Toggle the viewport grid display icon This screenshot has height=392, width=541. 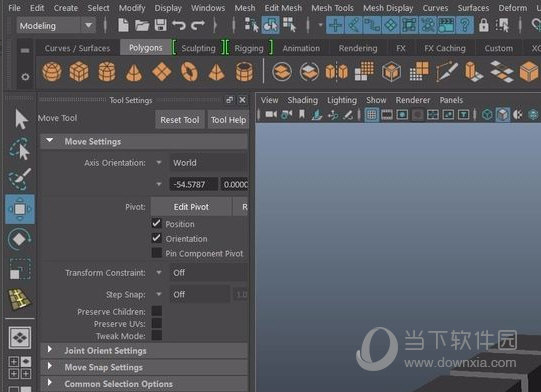(x=372, y=115)
